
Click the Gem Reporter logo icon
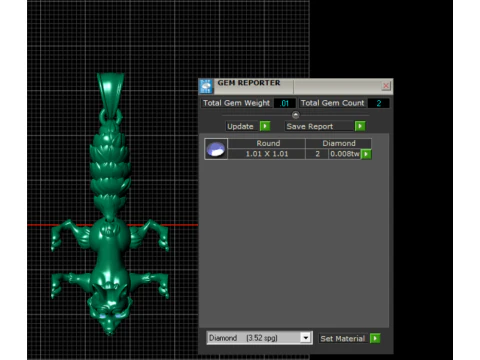click(x=206, y=86)
